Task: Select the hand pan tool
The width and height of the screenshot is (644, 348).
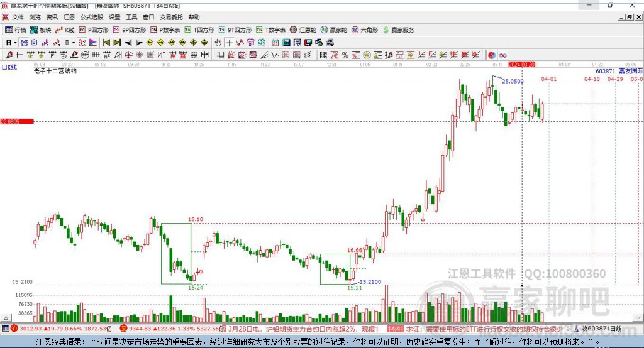Action: tap(218, 43)
